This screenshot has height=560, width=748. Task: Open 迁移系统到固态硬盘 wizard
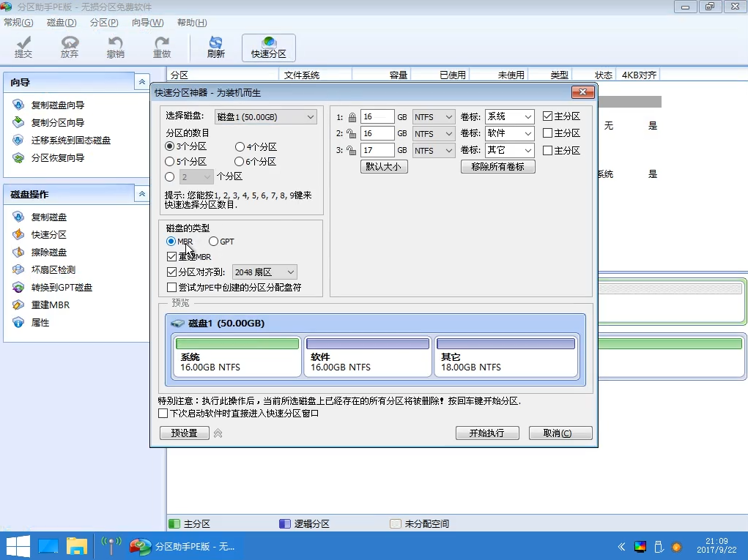point(70,141)
